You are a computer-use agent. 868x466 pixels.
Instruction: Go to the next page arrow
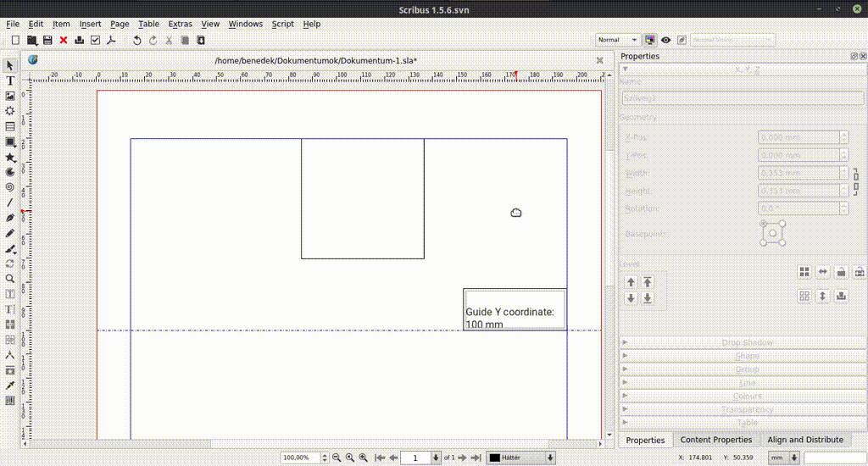[x=462, y=458]
